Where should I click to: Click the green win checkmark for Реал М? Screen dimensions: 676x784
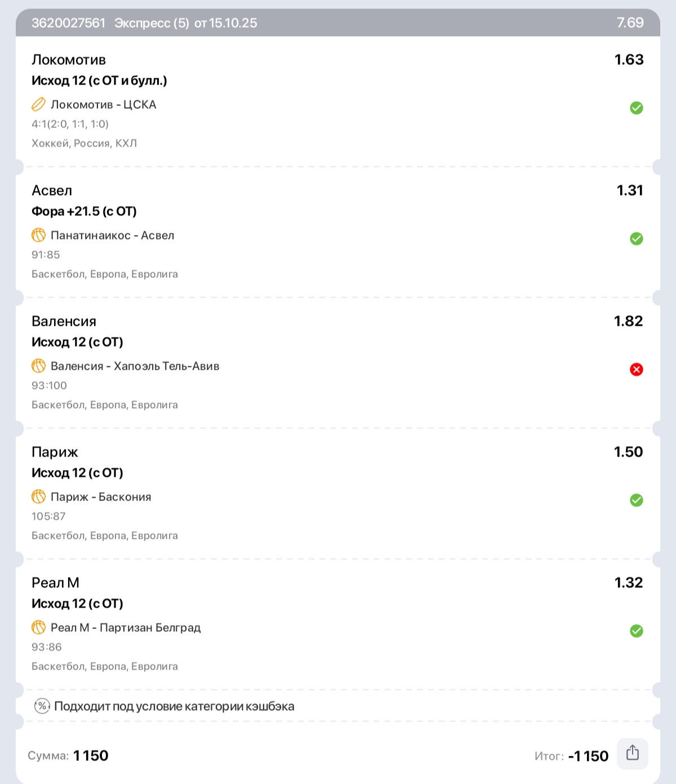637,631
